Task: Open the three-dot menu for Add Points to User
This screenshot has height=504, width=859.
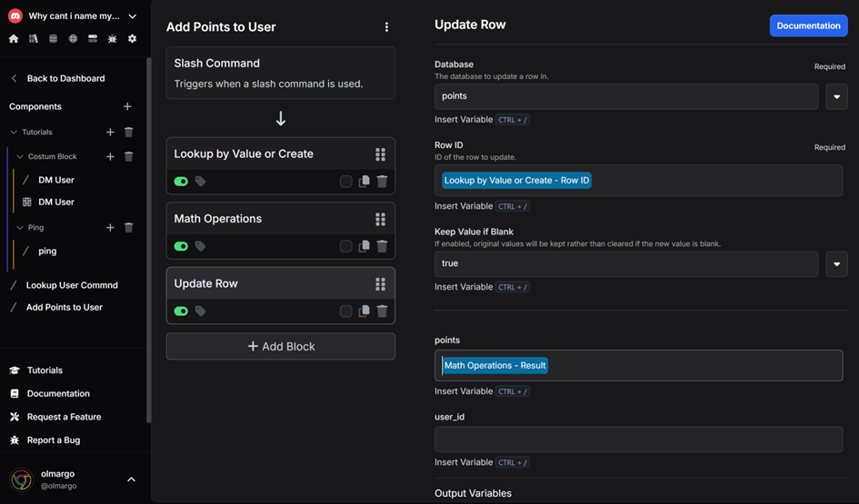Action: tap(386, 27)
